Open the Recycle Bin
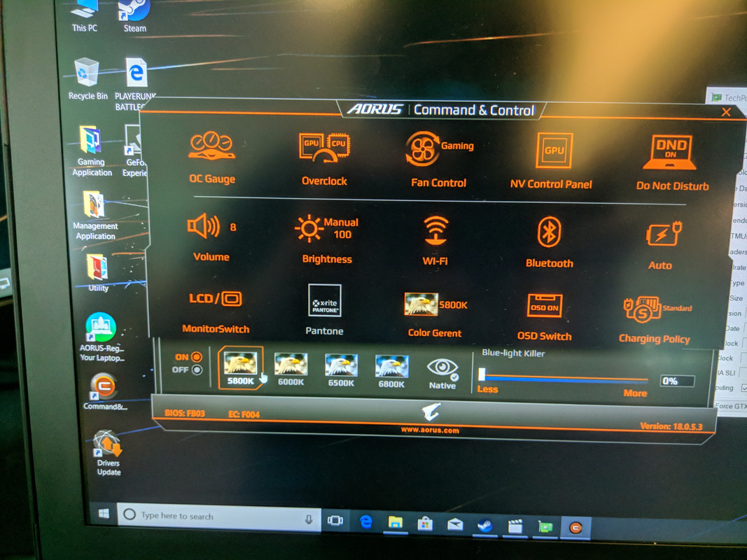Screen dimensions: 747x560 (x=88, y=79)
